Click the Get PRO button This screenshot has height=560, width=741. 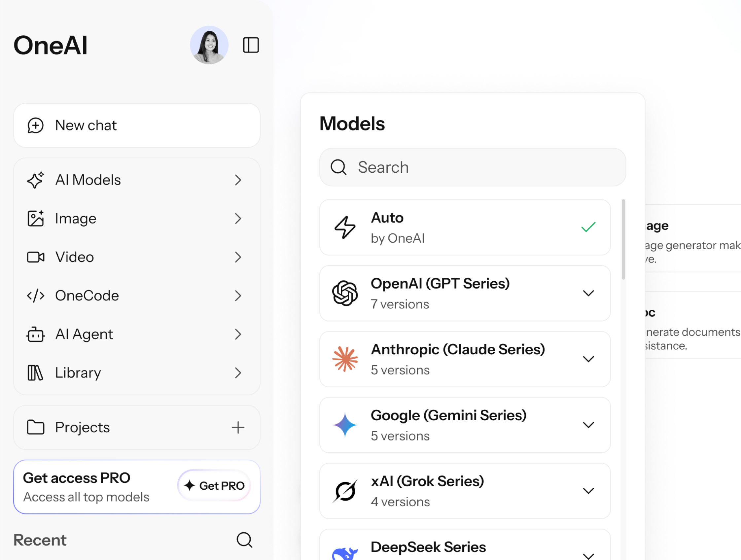(214, 486)
